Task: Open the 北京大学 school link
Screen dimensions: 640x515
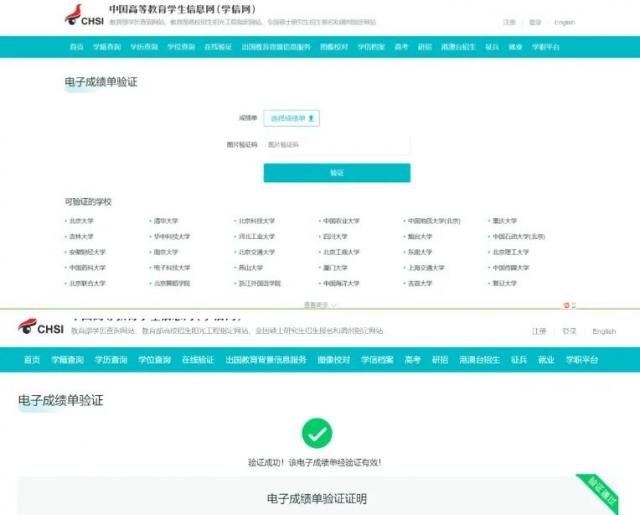Action: [x=81, y=221]
